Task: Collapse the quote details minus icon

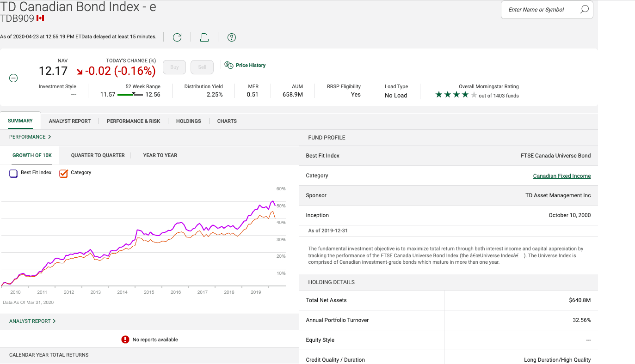Action: (14, 78)
